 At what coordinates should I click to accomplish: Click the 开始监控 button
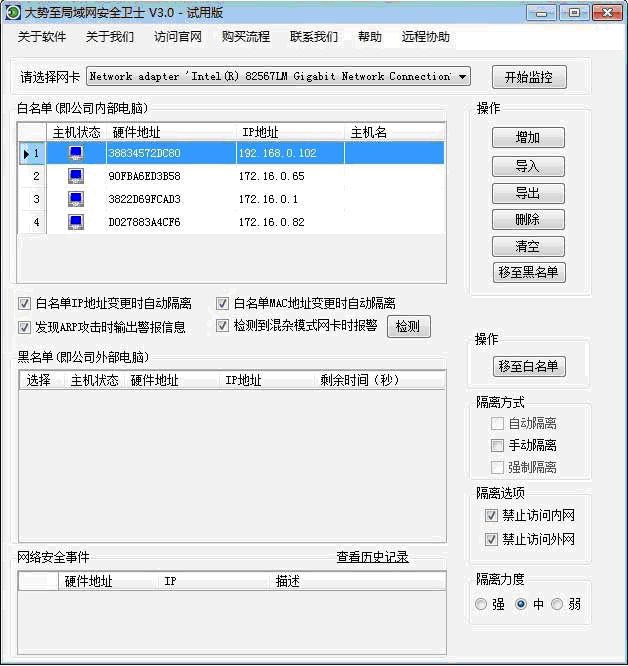pyautogui.click(x=529, y=77)
